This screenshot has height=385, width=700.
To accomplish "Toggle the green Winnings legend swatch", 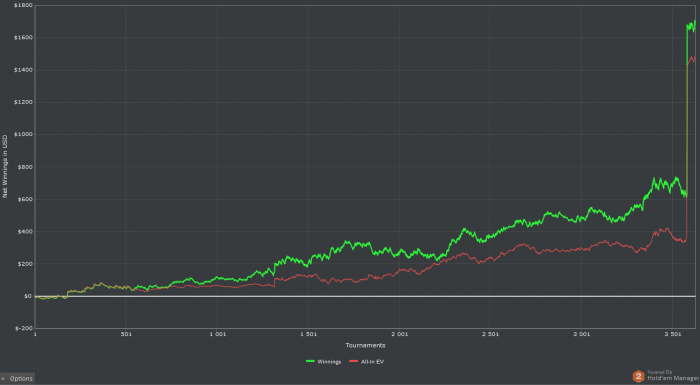I will click(310, 361).
